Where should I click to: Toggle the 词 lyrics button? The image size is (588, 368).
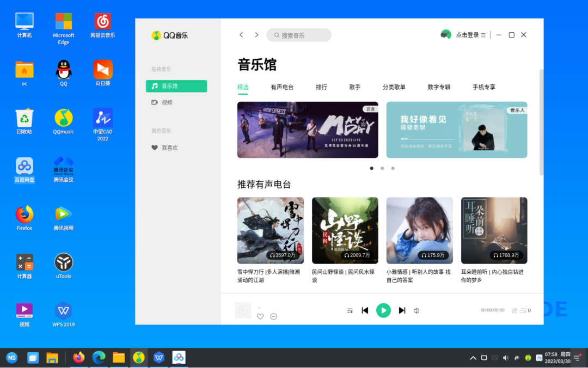(x=514, y=311)
